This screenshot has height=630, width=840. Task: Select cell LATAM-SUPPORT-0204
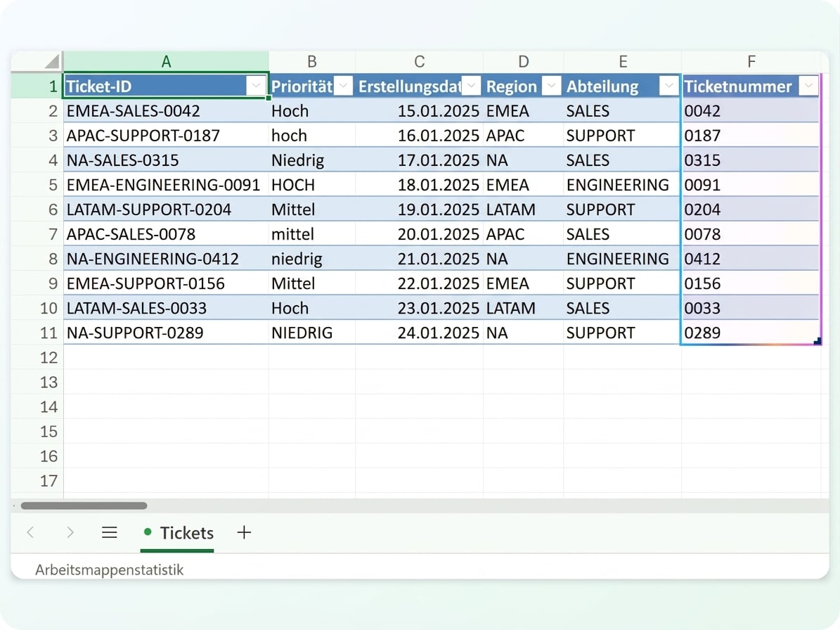[x=166, y=210]
